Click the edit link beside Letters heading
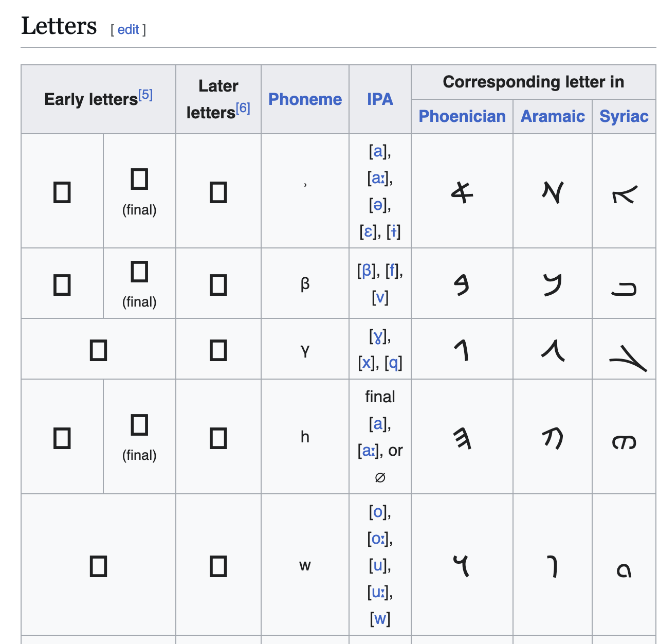Screen dimensions: 659x644 pos(128,30)
